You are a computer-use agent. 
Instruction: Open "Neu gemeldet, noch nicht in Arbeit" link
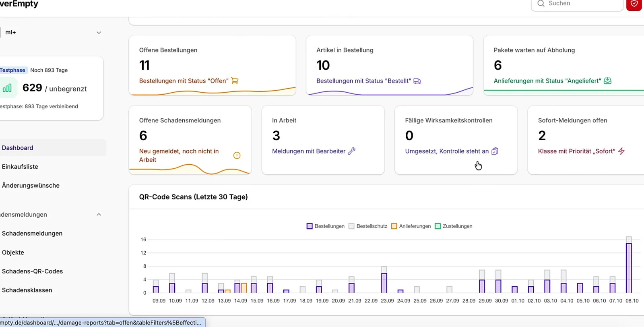tap(179, 155)
